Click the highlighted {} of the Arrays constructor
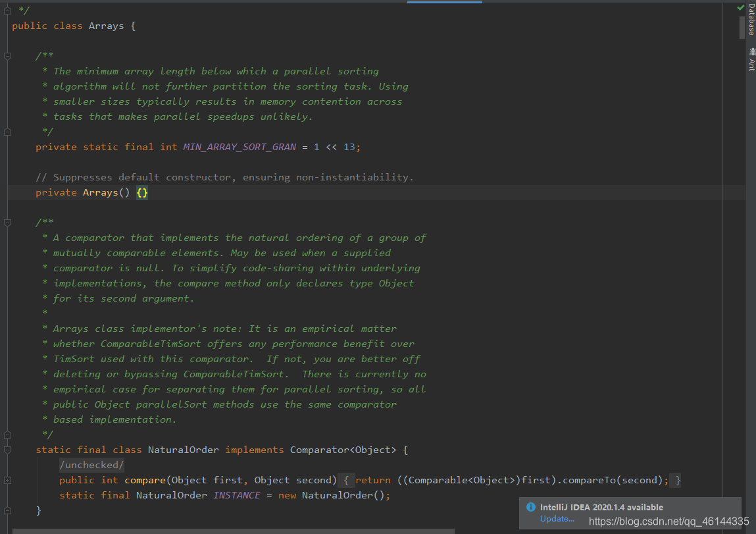The image size is (756, 534). 142,192
